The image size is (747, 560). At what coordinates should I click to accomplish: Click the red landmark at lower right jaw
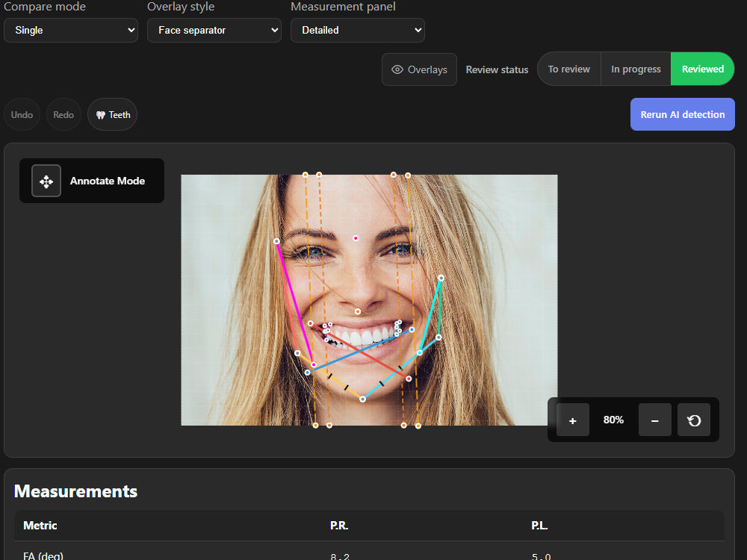(x=409, y=379)
